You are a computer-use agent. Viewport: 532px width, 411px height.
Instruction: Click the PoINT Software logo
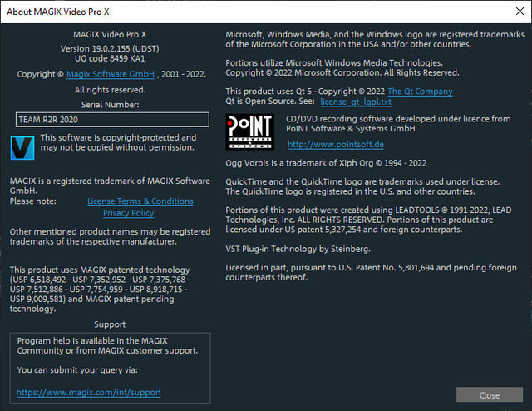coord(249,131)
